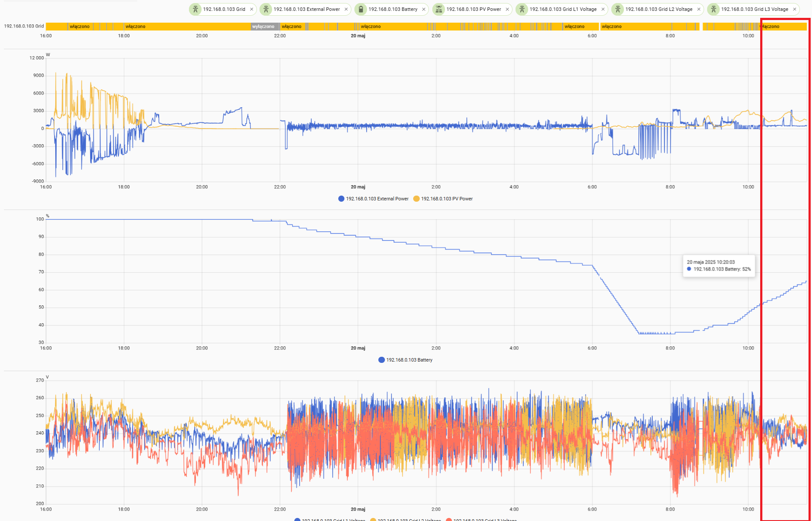This screenshot has height=521, width=812.
Task: Remove the Grid L3 Voltage chip
Action: click(795, 9)
